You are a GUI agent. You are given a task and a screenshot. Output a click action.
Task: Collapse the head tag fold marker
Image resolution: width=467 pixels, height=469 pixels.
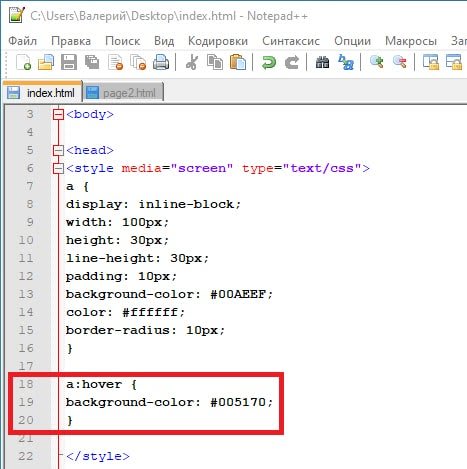58,151
